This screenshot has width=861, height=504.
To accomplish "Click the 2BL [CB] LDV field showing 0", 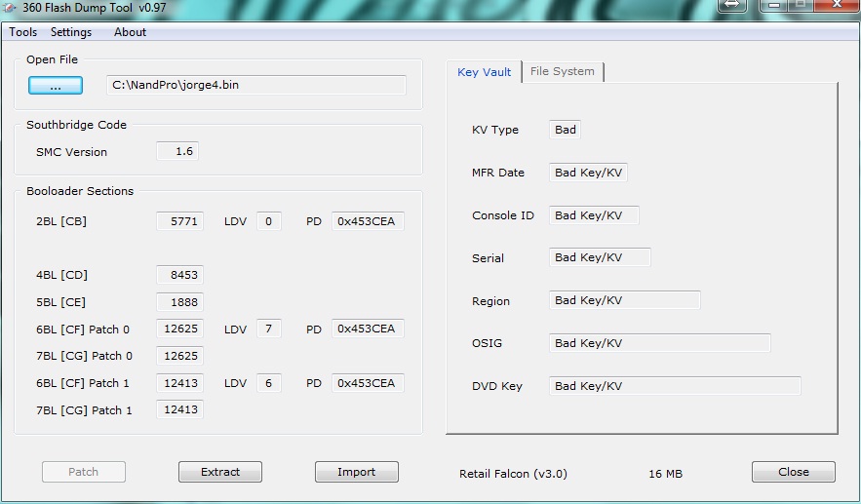I will tap(269, 221).
